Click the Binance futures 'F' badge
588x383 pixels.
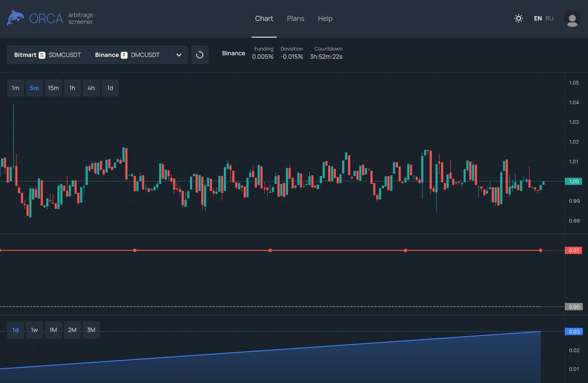coord(124,55)
